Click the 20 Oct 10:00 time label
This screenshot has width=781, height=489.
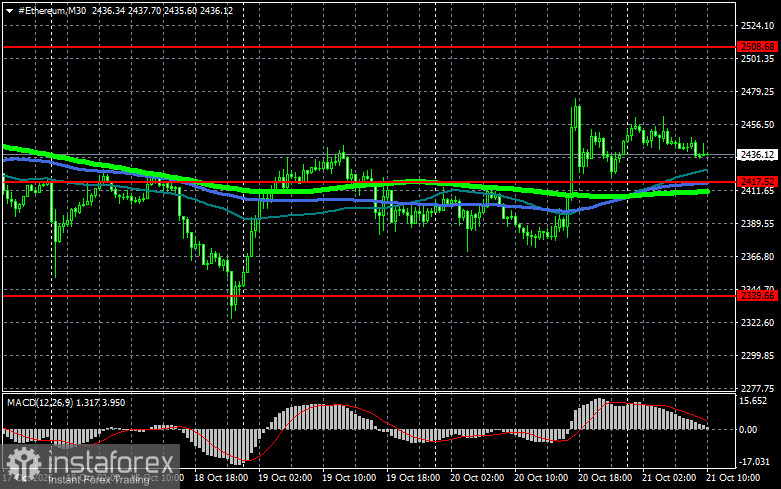541,478
